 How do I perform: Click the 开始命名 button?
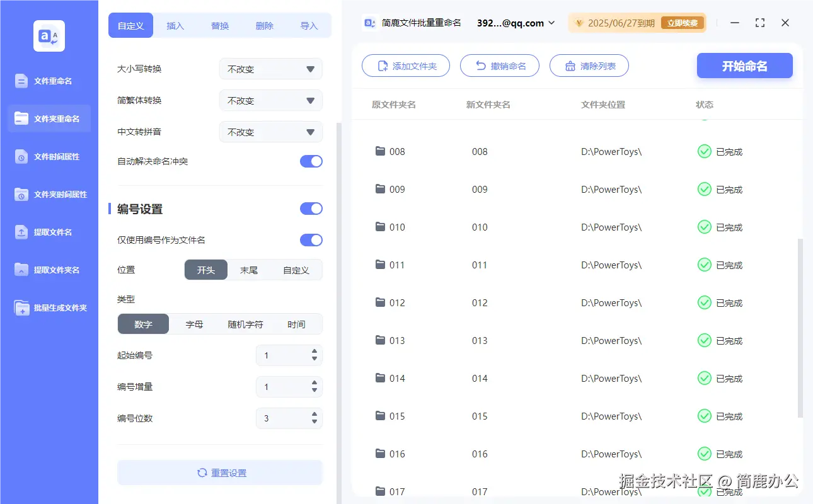pos(744,66)
